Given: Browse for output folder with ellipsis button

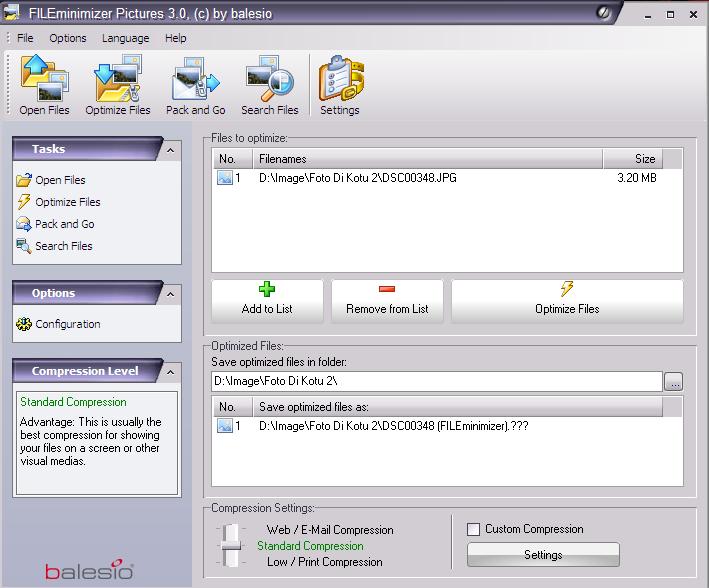Looking at the screenshot, I should (x=673, y=382).
